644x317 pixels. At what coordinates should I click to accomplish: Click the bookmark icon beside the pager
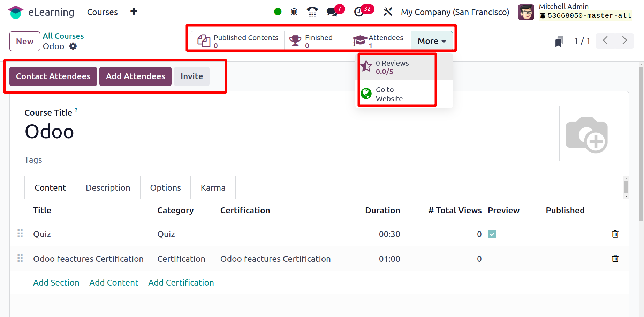559,41
